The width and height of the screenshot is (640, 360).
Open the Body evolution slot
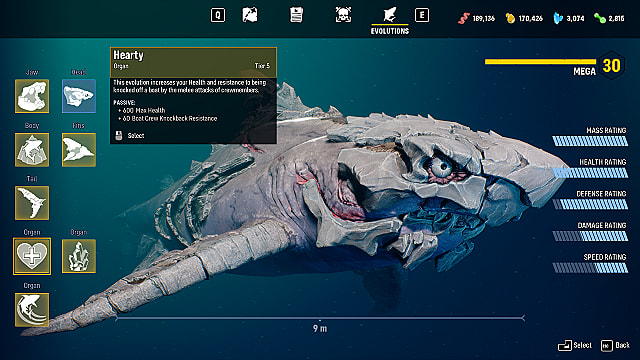pos(32,150)
